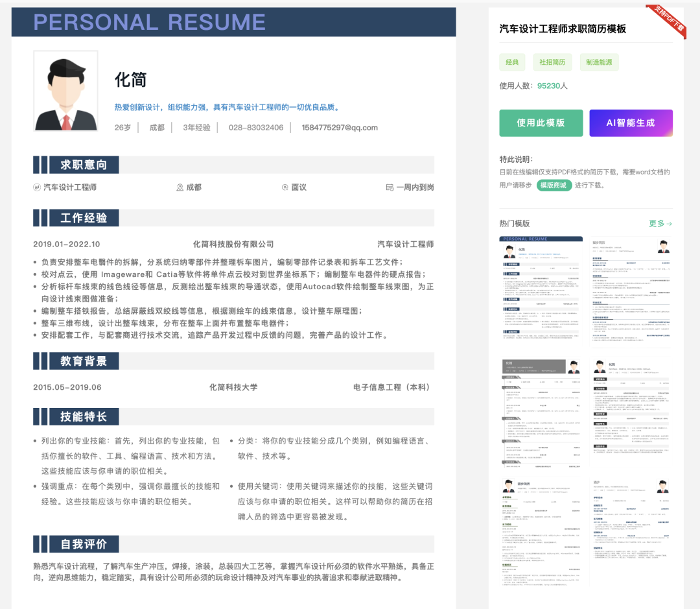Screen dimensions: 700x609
Task: Click the profile avatar photo
Action: coord(65,91)
